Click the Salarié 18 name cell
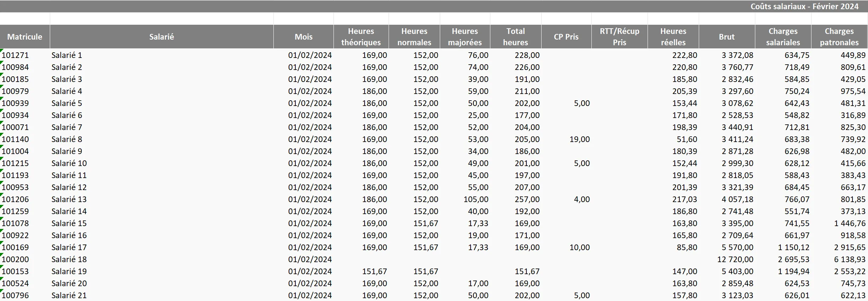The height and width of the screenshot is (301, 868). click(69, 259)
